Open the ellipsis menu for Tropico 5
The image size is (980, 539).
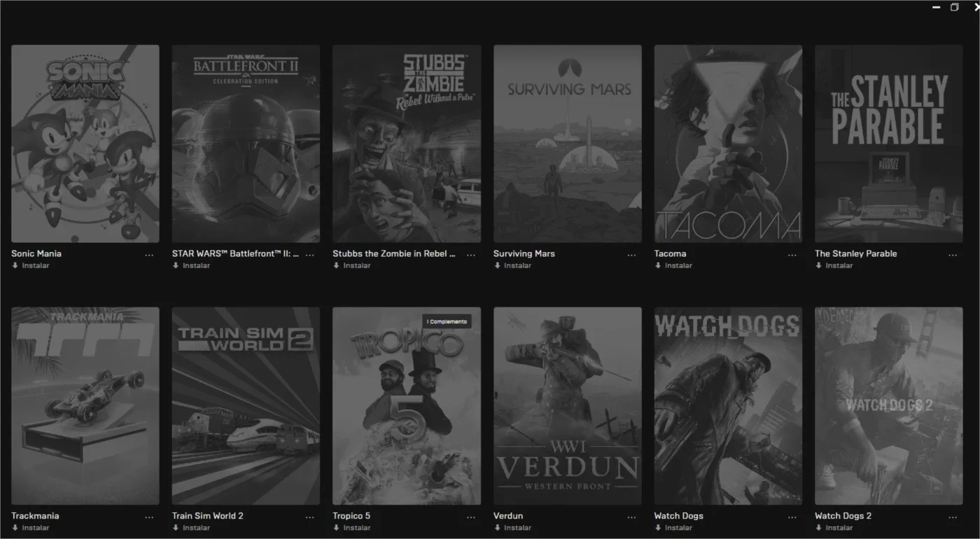[x=471, y=517]
